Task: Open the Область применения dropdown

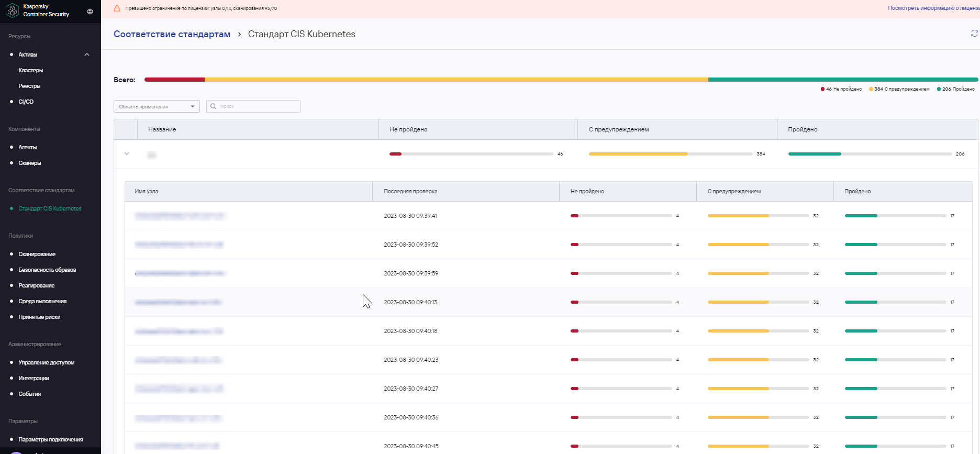Action: (157, 106)
